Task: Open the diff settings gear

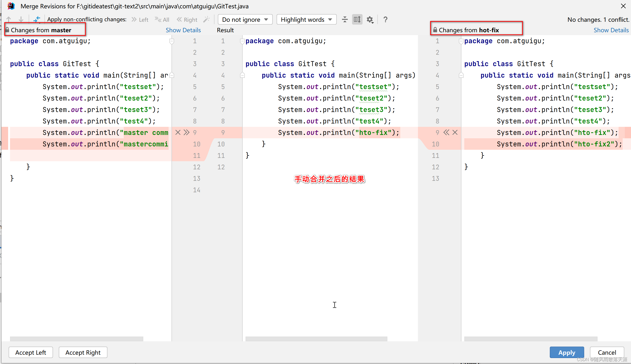Action: (370, 19)
